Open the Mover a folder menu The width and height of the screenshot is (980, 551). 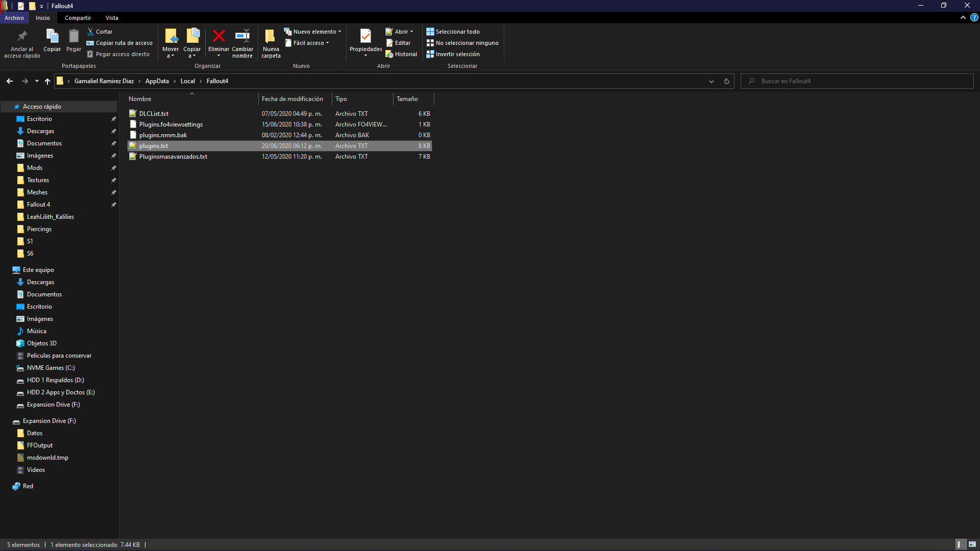[170, 43]
